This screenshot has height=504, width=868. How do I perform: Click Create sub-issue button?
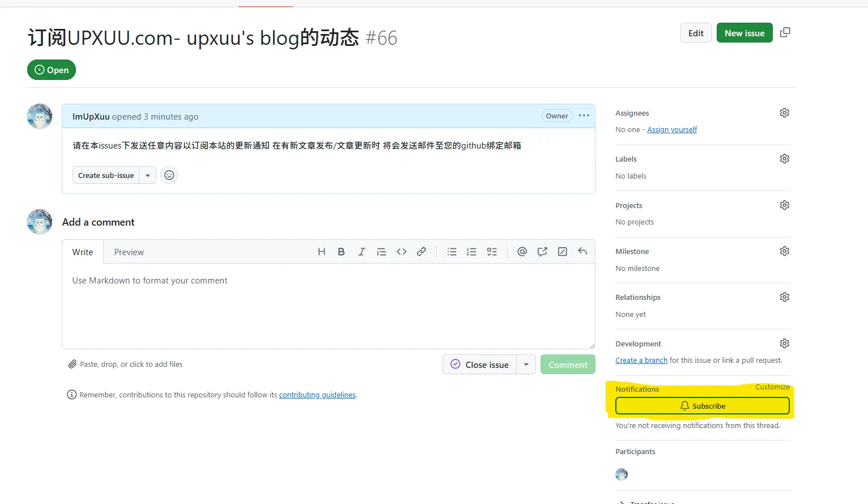point(106,175)
